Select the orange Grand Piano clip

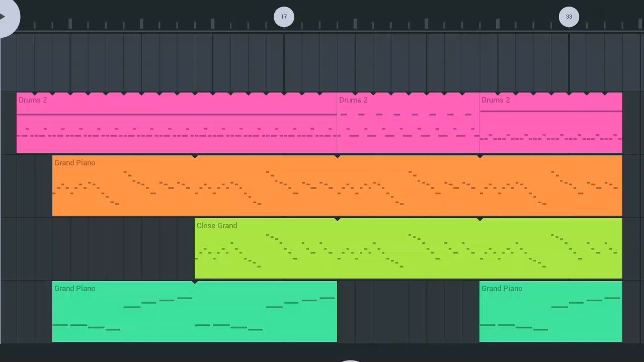(337, 186)
